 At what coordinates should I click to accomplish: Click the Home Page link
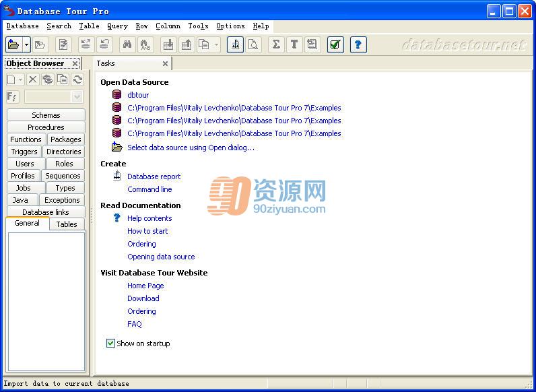pos(145,286)
